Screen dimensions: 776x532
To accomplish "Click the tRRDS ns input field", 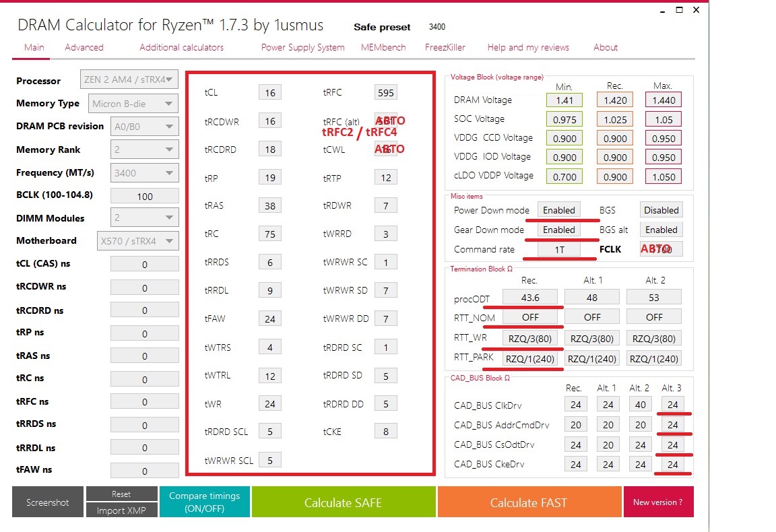I will click(x=145, y=425).
